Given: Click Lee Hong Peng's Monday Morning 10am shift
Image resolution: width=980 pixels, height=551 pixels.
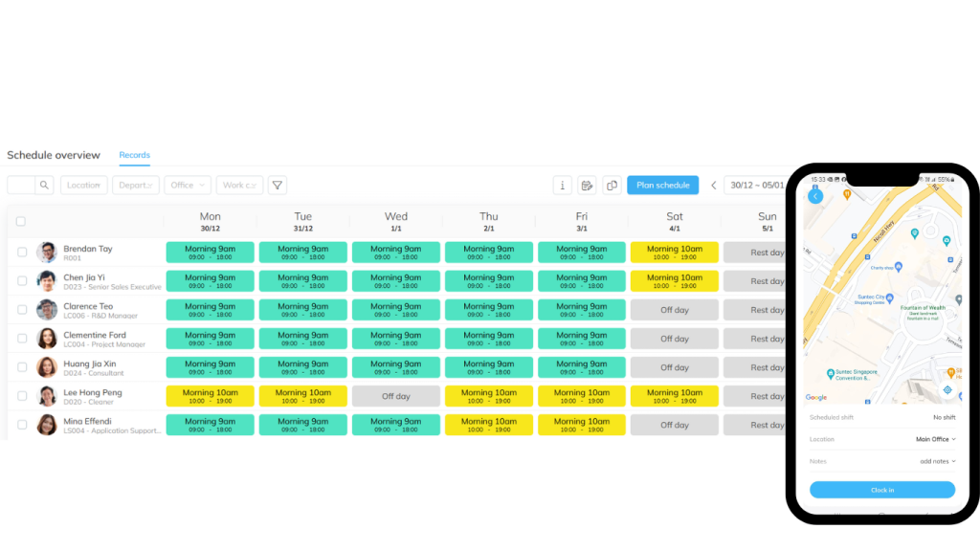Looking at the screenshot, I should tap(210, 396).
